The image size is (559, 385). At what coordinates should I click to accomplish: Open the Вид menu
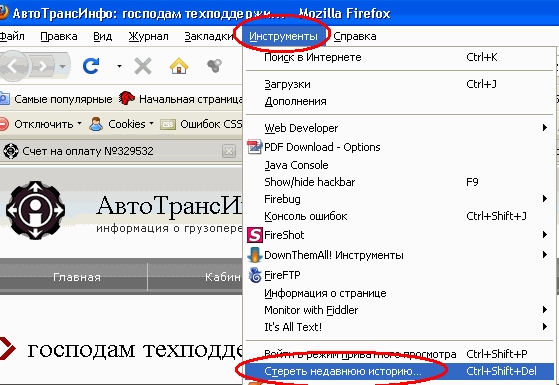[x=103, y=36]
